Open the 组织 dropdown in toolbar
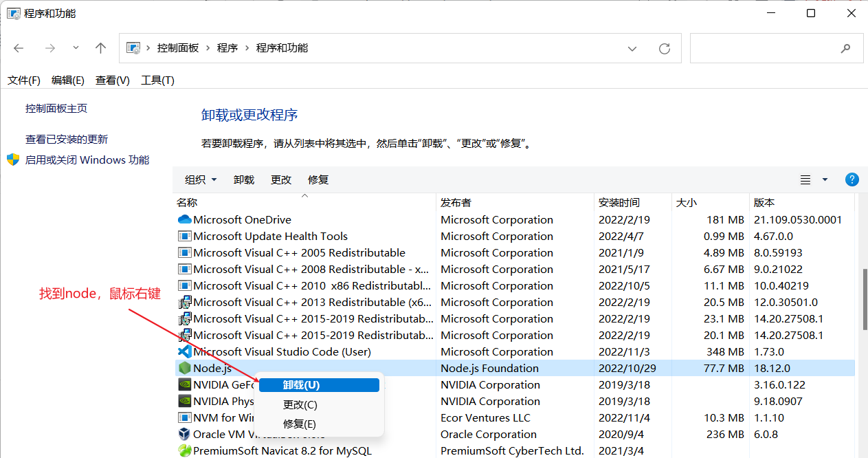868x458 pixels. pos(201,179)
